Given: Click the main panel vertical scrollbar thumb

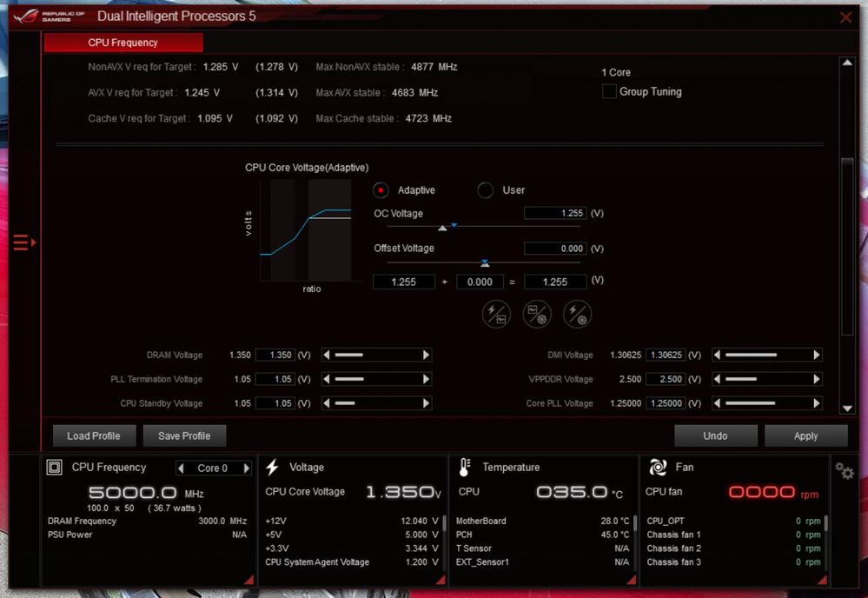Looking at the screenshot, I should [x=847, y=247].
